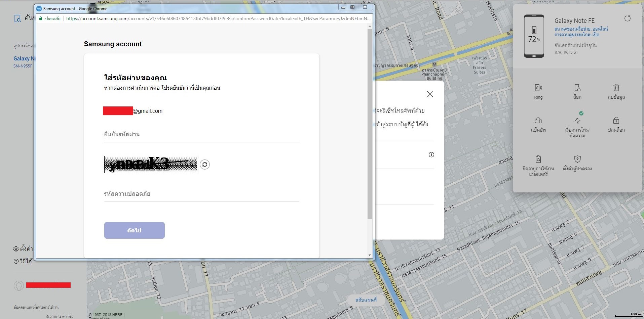Click the captcha image
Image resolution: width=644 pixels, height=319 pixels.
150,165
